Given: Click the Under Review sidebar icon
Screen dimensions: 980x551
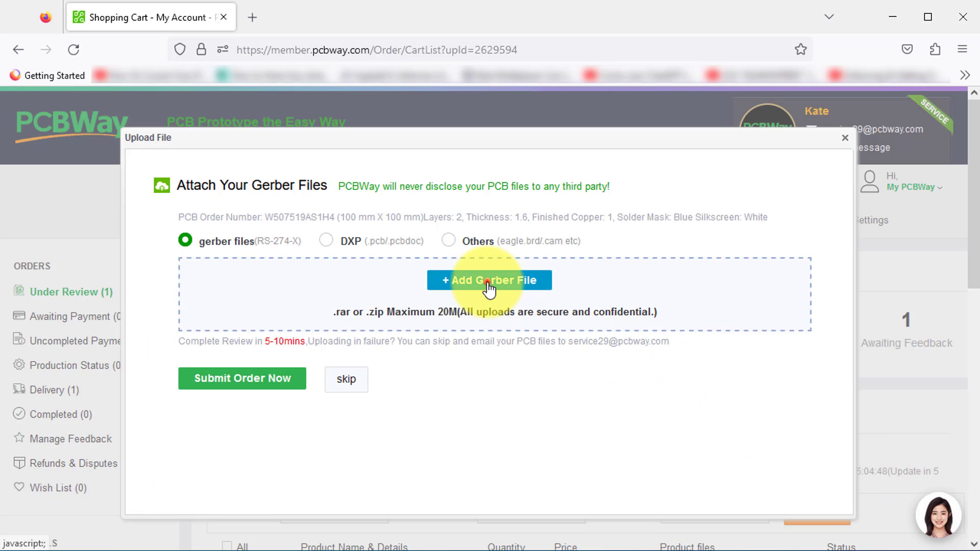Looking at the screenshot, I should pyautogui.click(x=19, y=291).
